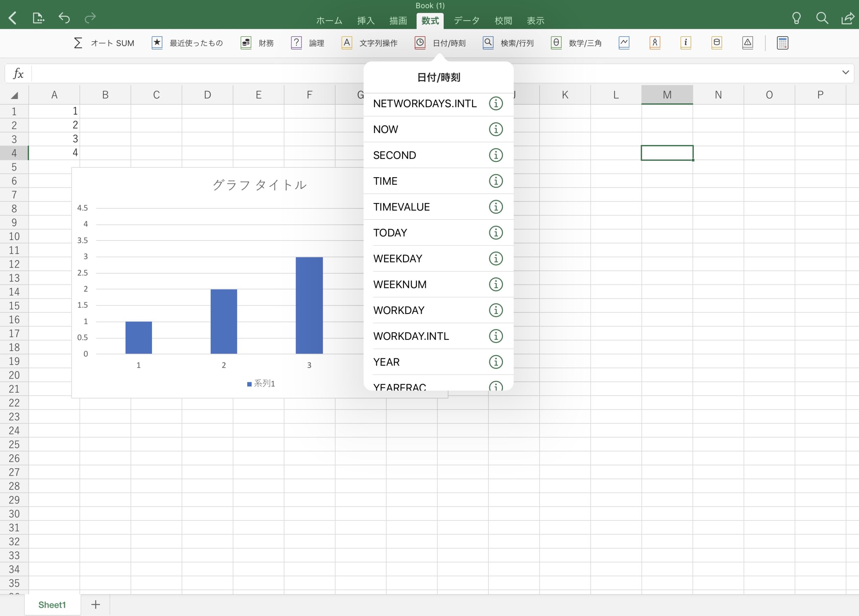The height and width of the screenshot is (616, 859).
Task: Close the date/time (日付/時刻) functions list
Action: (x=440, y=43)
